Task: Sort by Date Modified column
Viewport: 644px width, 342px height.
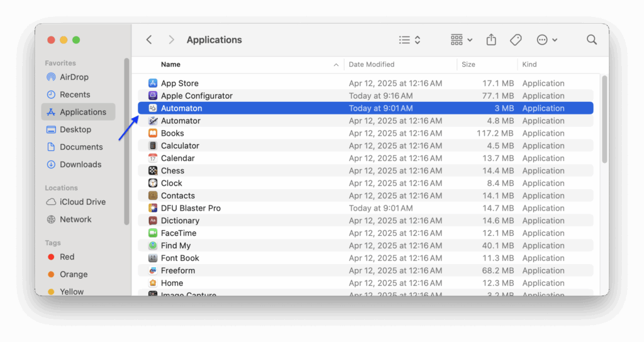Action: (371, 65)
